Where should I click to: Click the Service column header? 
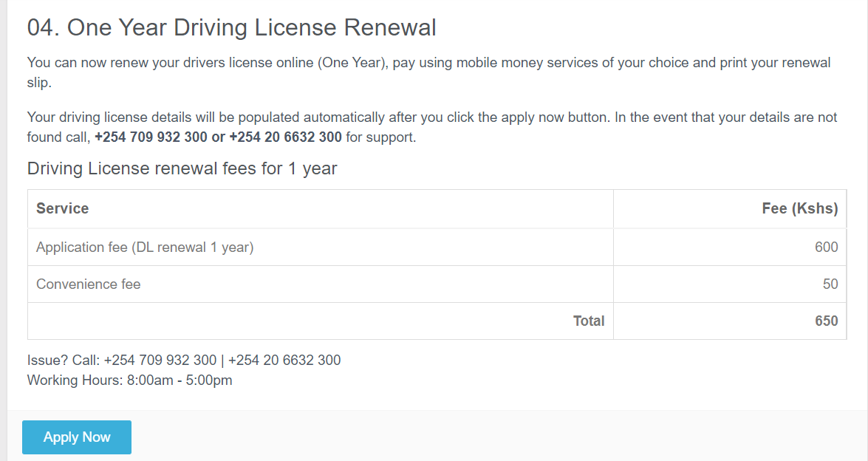pyautogui.click(x=63, y=209)
